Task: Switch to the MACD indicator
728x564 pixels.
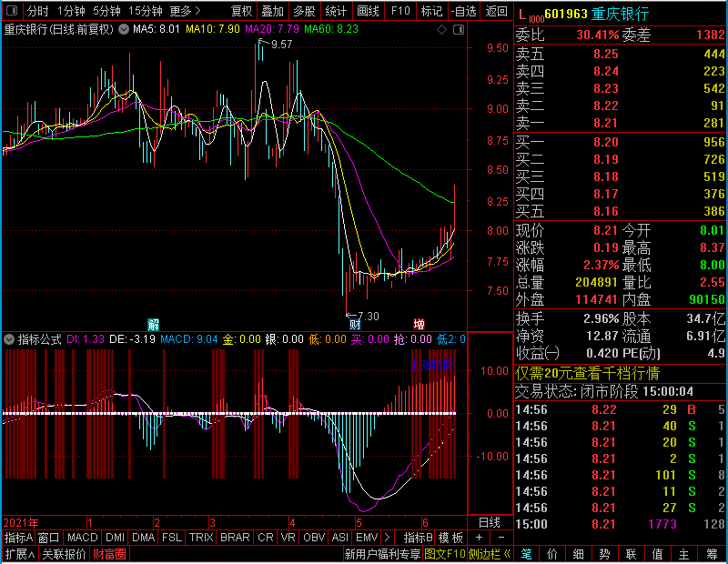Action: 82,538
